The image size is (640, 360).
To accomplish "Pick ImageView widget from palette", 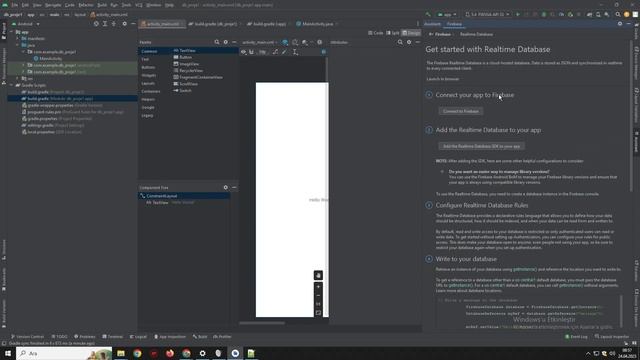I will coord(186,64).
